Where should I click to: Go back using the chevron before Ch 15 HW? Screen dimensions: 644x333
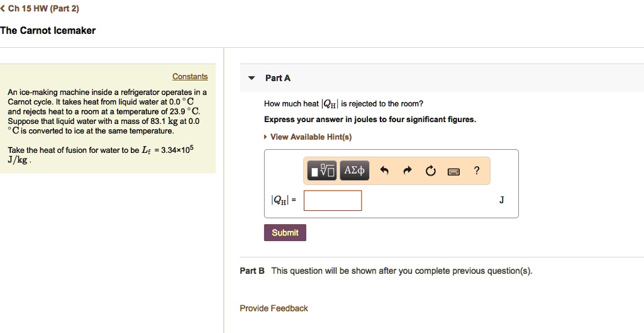pyautogui.click(x=3, y=9)
